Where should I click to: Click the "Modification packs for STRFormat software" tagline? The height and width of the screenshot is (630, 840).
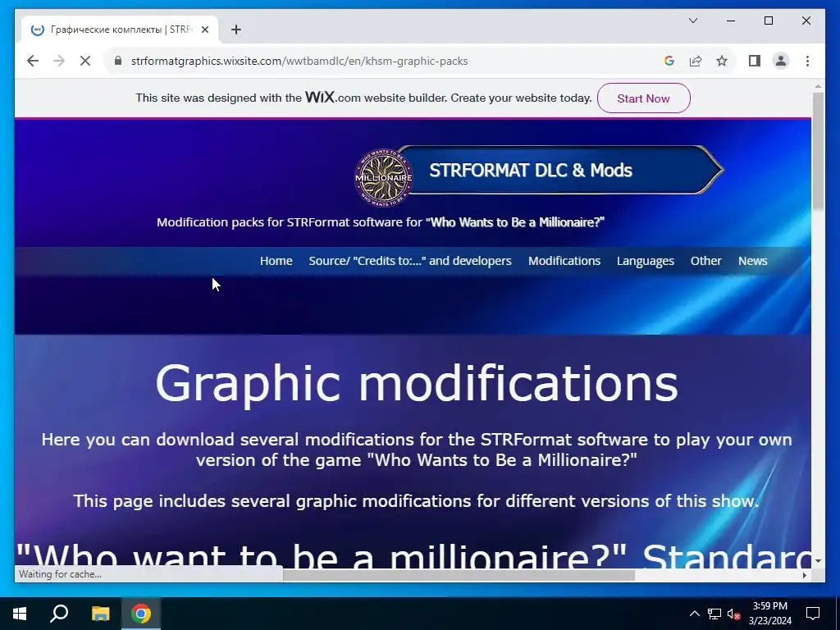(381, 222)
